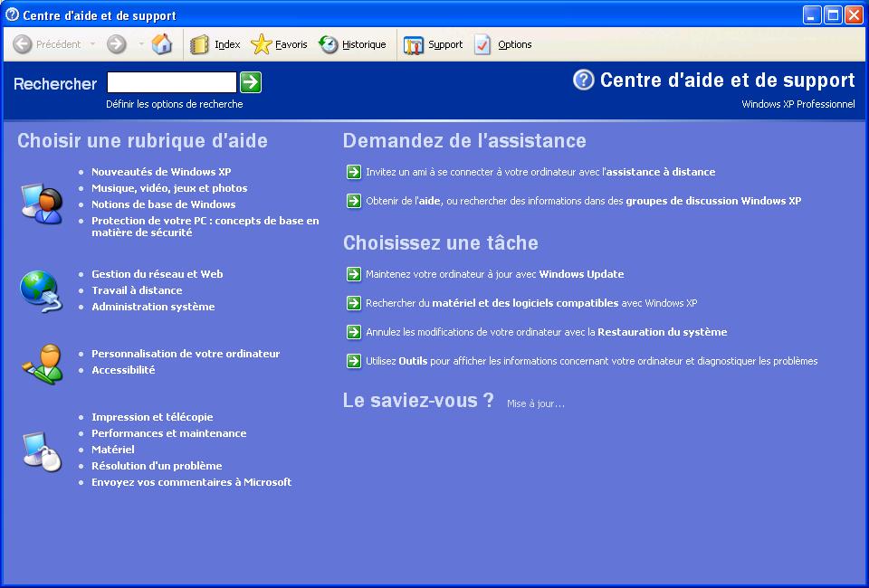
Task: Click the Précédent back arrow icon
Action: click(x=22, y=44)
